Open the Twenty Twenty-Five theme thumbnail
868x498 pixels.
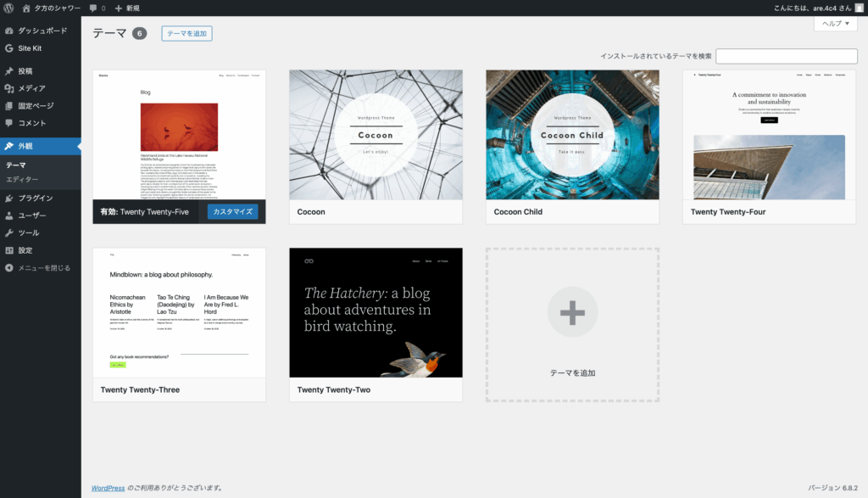[180, 135]
